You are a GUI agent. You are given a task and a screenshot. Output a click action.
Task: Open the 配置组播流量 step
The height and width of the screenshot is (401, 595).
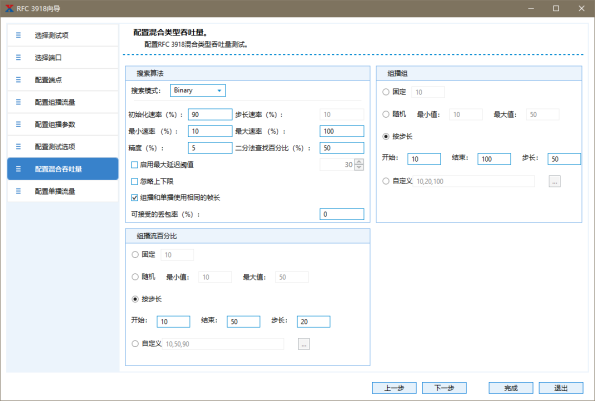63,102
